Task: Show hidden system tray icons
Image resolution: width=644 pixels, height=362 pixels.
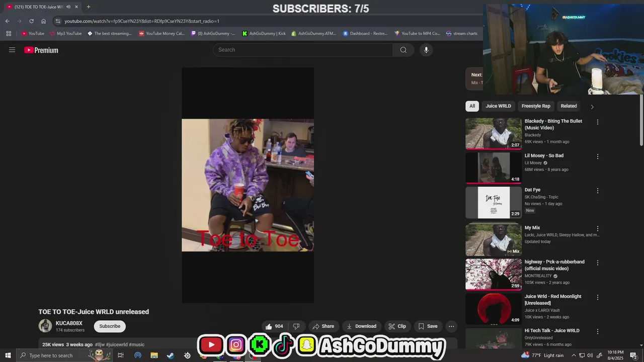Action: tap(574, 355)
